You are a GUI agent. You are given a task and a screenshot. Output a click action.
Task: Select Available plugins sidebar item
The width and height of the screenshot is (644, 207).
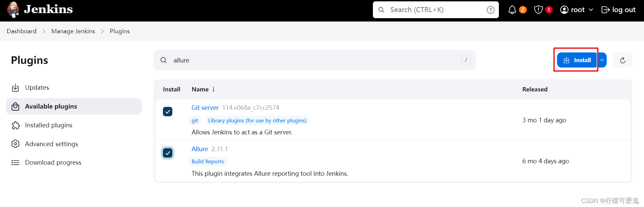[x=74, y=107]
